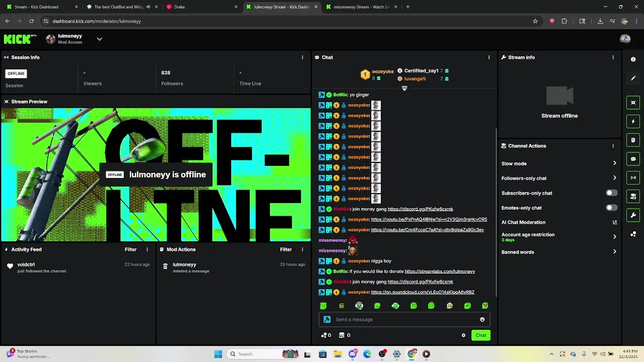Viewport: 644px width, 362px height.
Task: Bookmark page with the star icon in address bar
Action: (x=535, y=21)
